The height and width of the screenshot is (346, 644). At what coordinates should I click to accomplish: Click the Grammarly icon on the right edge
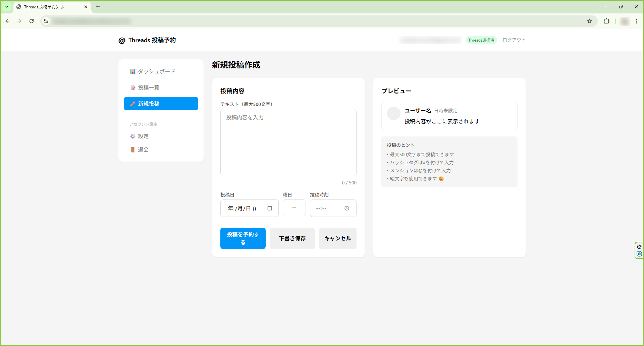(x=639, y=254)
